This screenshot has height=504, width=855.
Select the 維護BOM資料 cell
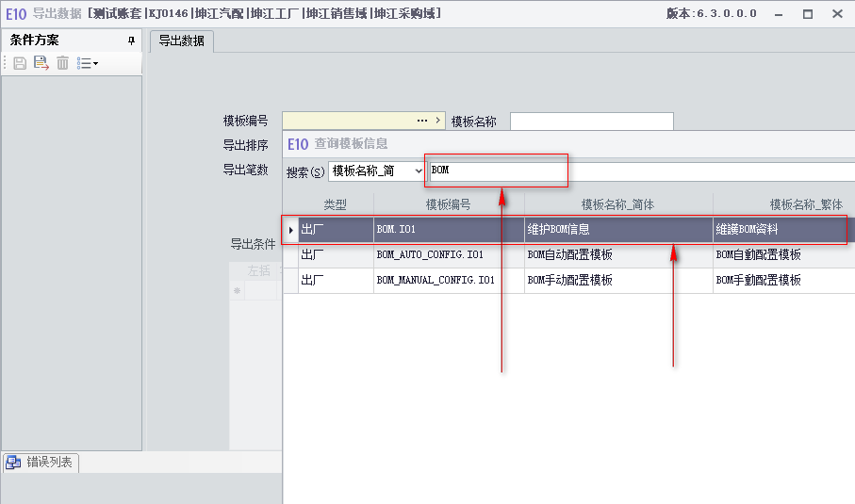point(784,230)
